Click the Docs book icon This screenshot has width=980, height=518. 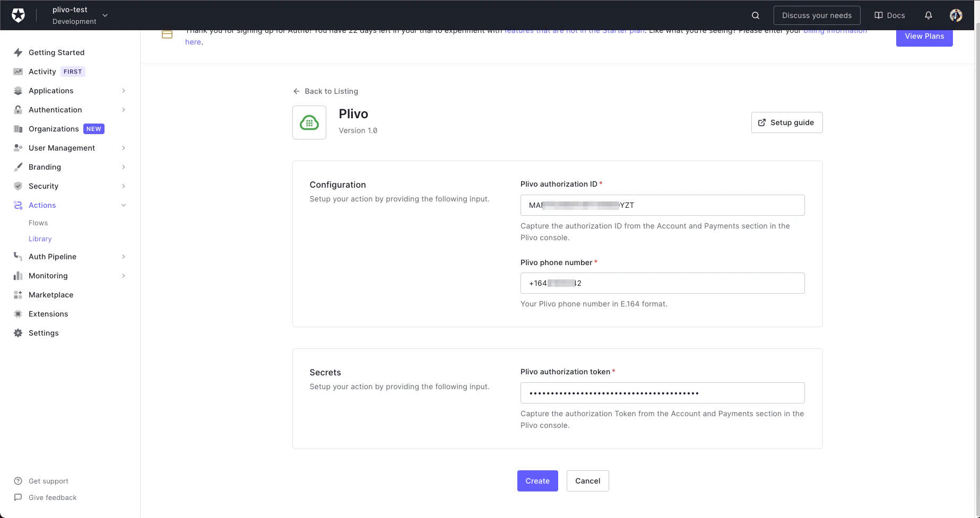[x=879, y=15]
